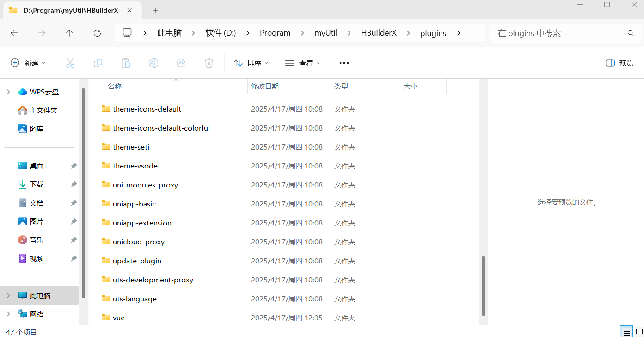Navigate to Program breadcrumb
Viewport: 644px width, 337px height.
[275, 33]
